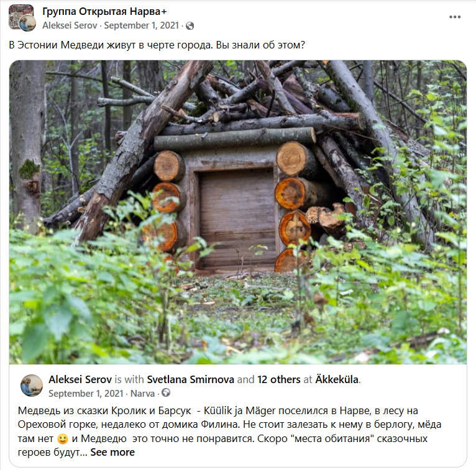Viewport: 476px width, 470px height.
Task: Open Aleksei Serov's avatar in shared post
Action: (32, 386)
